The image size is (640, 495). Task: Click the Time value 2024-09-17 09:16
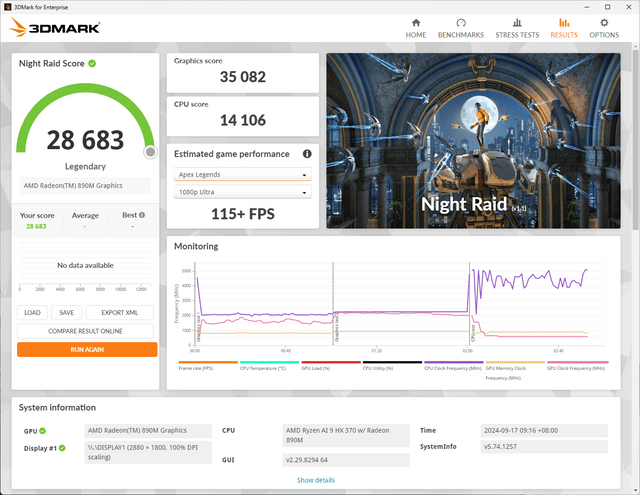tap(544, 431)
